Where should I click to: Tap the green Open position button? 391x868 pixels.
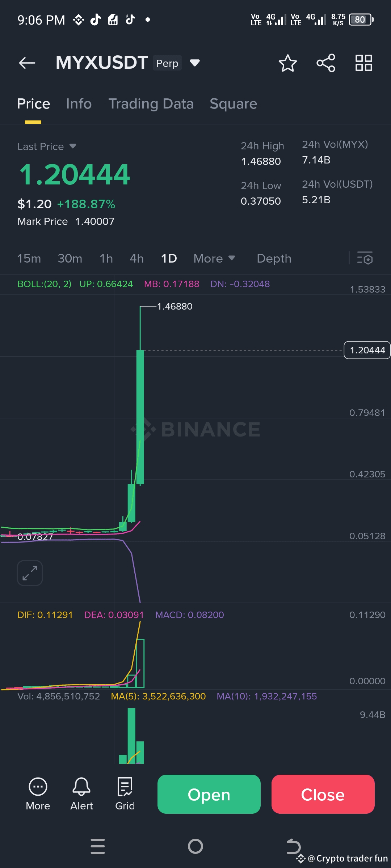pyautogui.click(x=209, y=794)
